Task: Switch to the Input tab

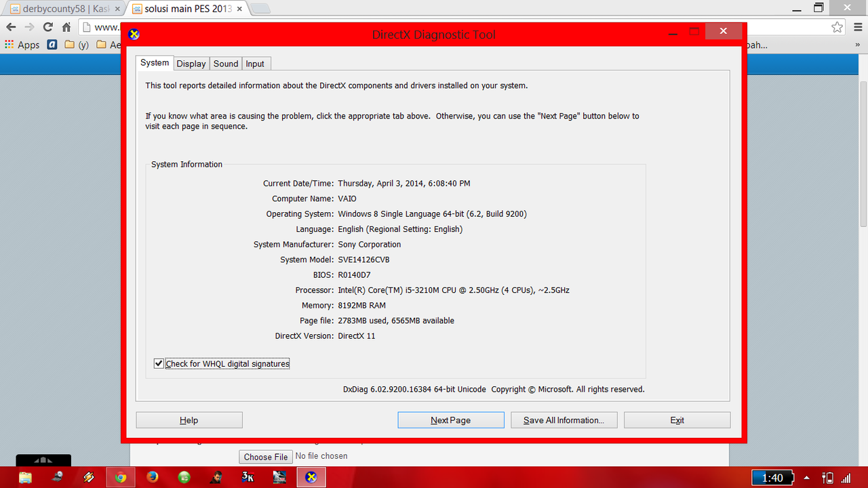Action: [256, 64]
